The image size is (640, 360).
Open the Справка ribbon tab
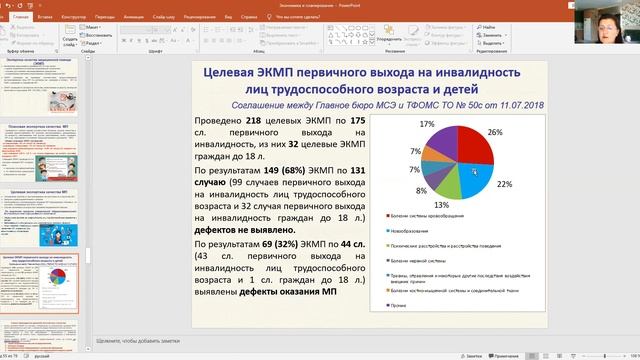(x=249, y=17)
